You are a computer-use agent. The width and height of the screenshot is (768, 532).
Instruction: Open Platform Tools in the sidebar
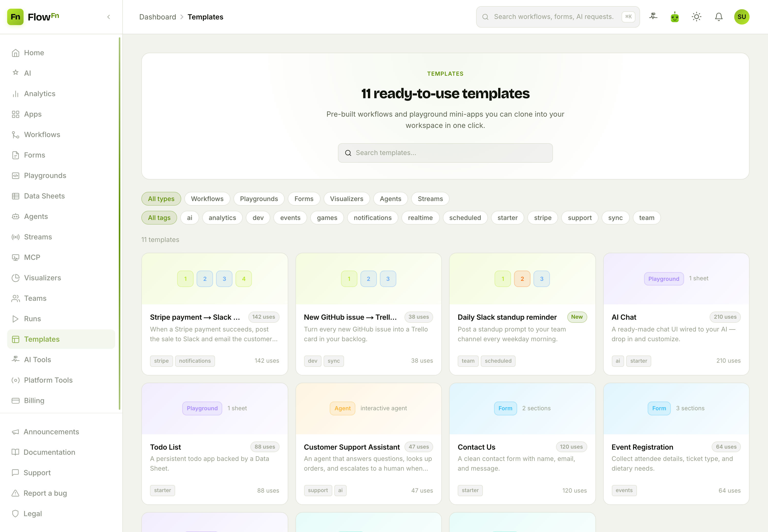pos(61,380)
